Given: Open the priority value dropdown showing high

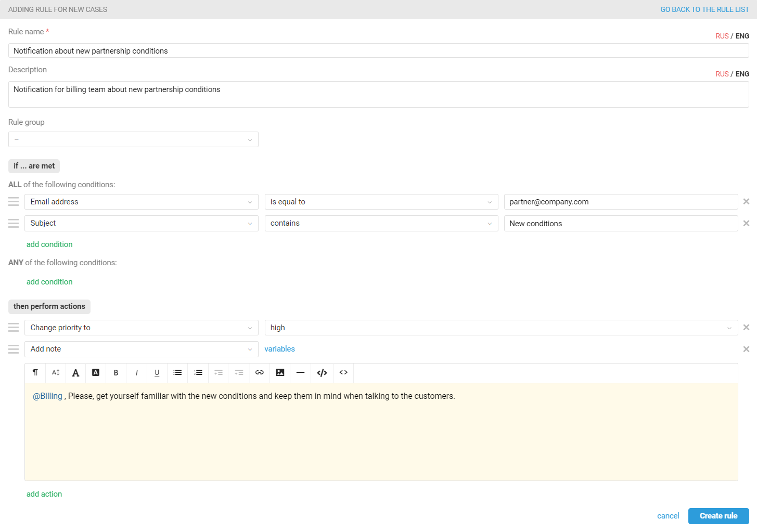Looking at the screenshot, I should 501,328.
